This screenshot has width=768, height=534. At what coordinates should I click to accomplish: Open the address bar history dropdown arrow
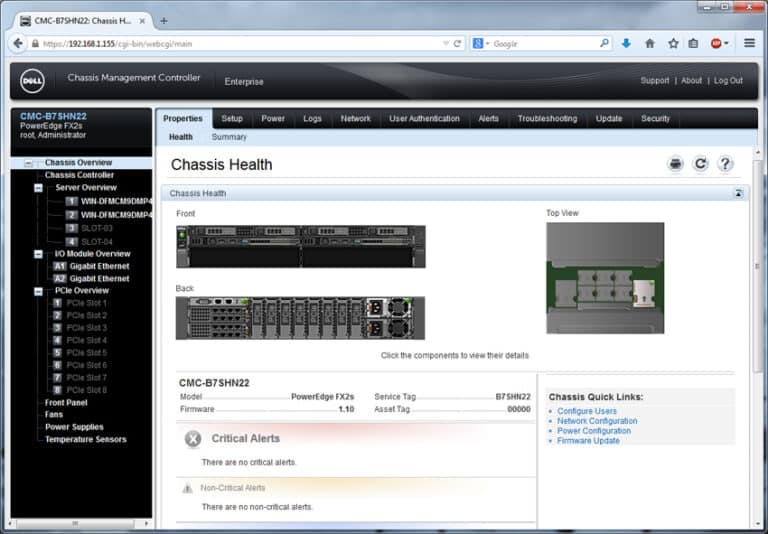pos(446,44)
